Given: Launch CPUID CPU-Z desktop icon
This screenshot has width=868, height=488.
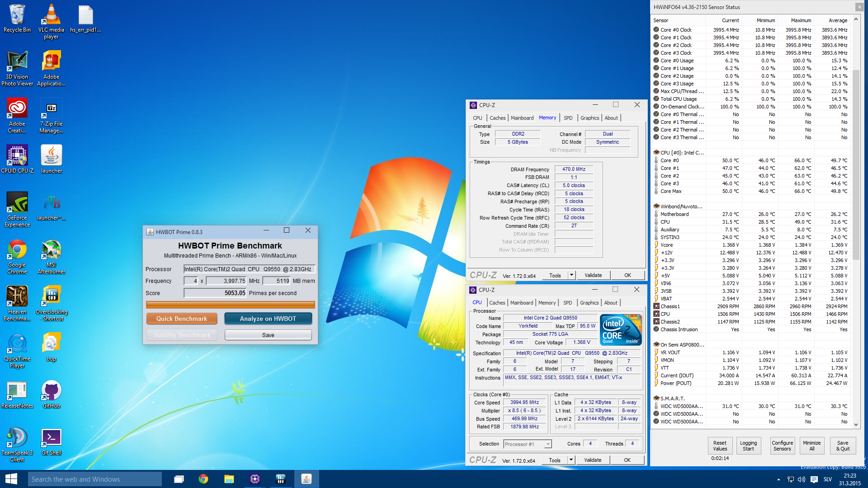Looking at the screenshot, I should click(x=17, y=159).
